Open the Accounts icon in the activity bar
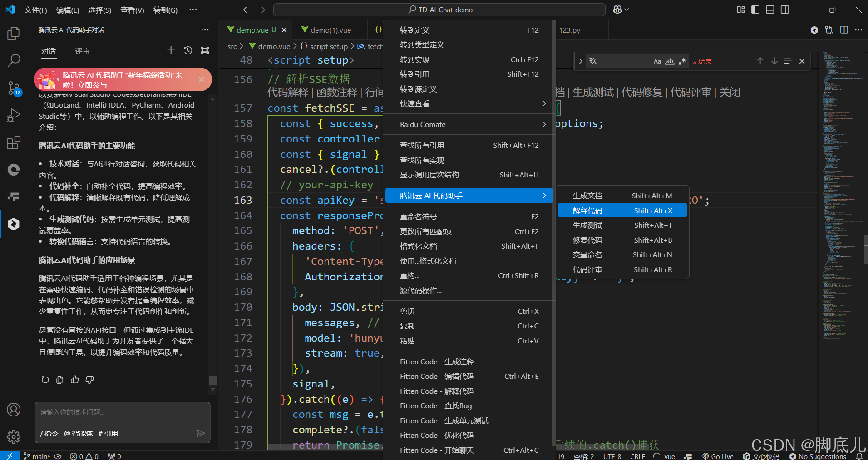The width and height of the screenshot is (868, 460). (14, 410)
